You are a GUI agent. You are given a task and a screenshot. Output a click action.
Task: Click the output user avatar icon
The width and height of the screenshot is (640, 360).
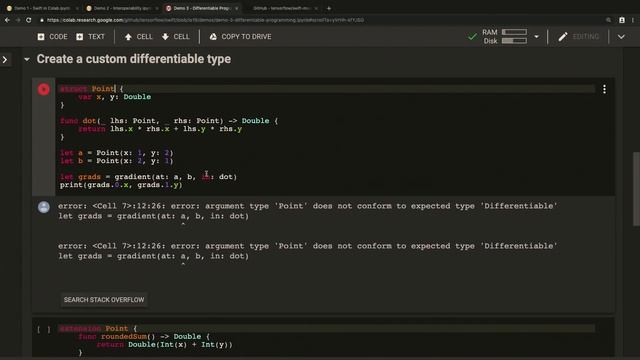tap(44, 207)
